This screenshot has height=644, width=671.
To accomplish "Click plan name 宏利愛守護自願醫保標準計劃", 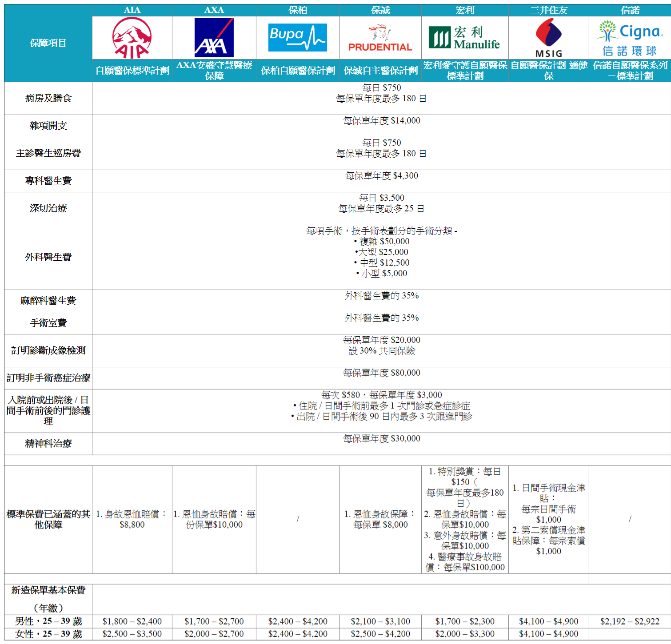I will click(x=465, y=71).
